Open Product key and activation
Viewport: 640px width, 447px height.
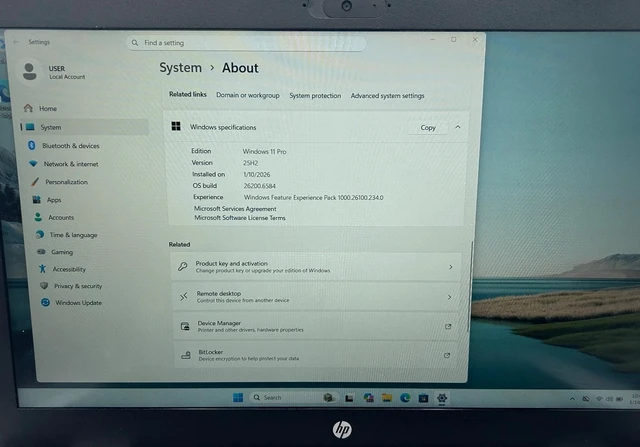pyautogui.click(x=316, y=267)
